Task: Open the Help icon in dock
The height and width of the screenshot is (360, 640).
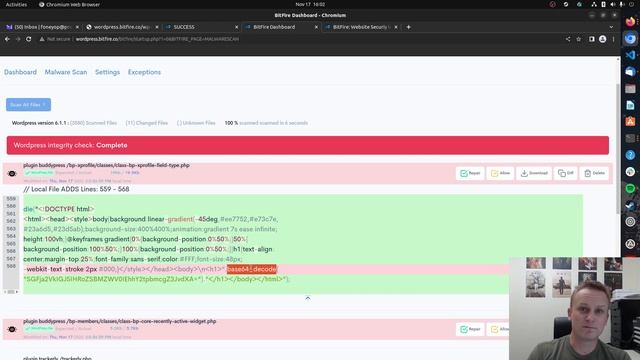Action: pos(630,155)
